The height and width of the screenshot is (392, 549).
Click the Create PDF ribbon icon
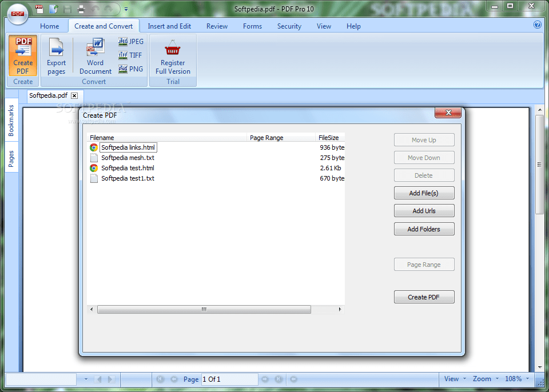coord(23,55)
